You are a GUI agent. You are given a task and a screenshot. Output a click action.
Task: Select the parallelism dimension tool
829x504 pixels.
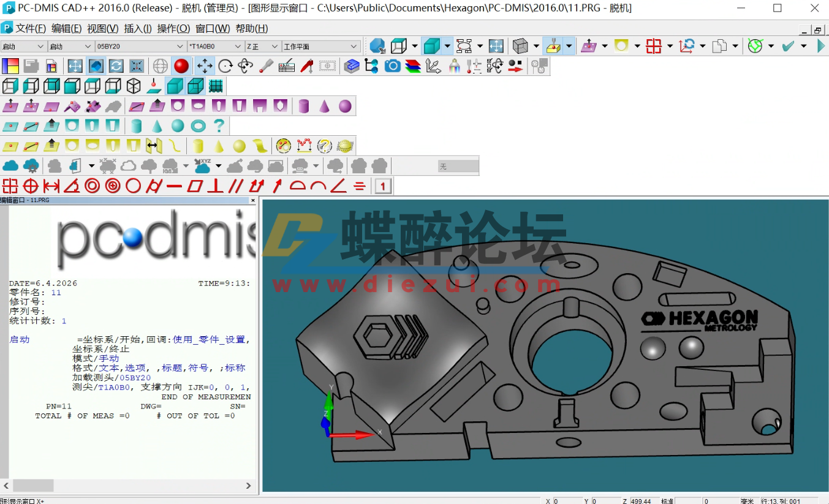(235, 186)
